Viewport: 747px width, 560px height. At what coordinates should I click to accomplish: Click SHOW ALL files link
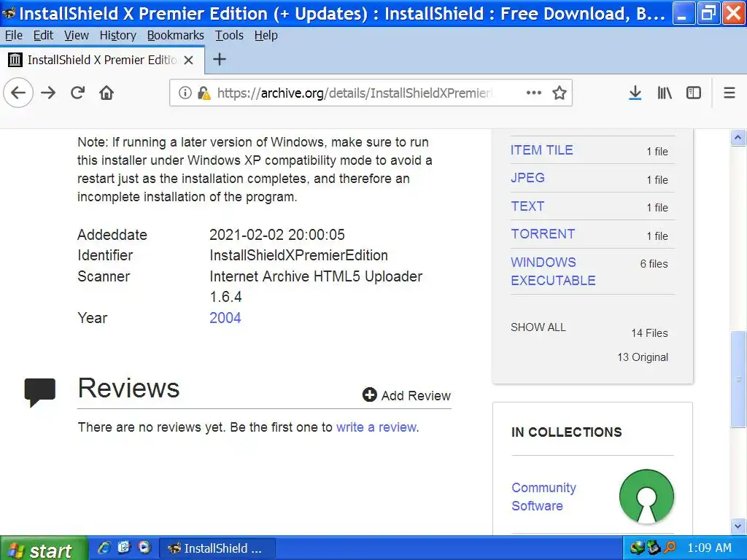coord(538,327)
